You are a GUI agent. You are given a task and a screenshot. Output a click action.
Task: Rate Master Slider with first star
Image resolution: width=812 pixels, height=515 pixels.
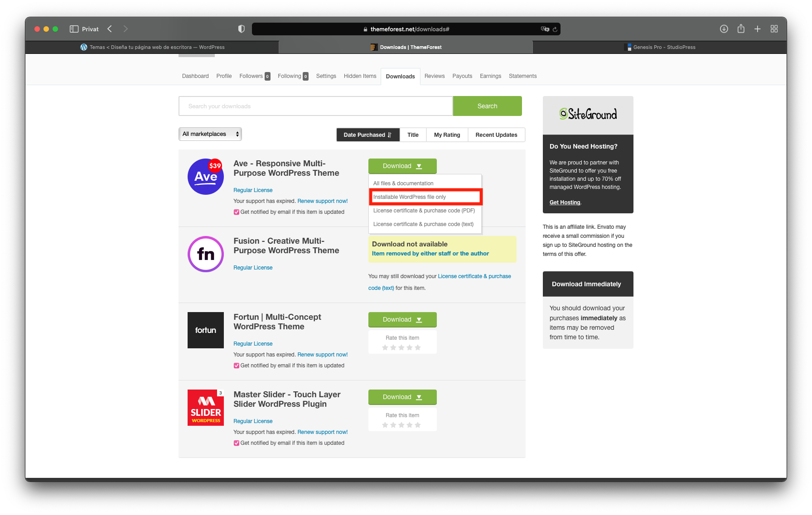(x=385, y=425)
